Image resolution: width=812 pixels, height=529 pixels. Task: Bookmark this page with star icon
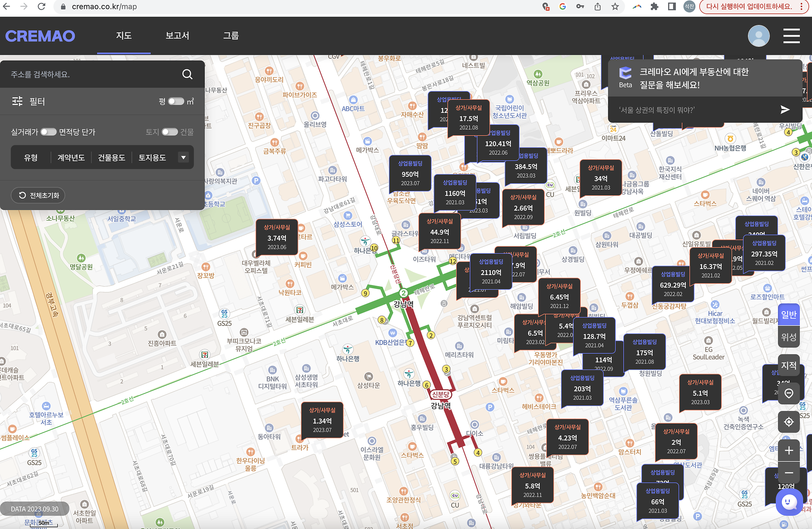pos(615,6)
